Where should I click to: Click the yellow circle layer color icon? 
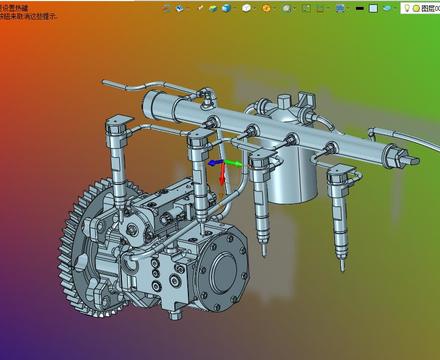pos(416,9)
